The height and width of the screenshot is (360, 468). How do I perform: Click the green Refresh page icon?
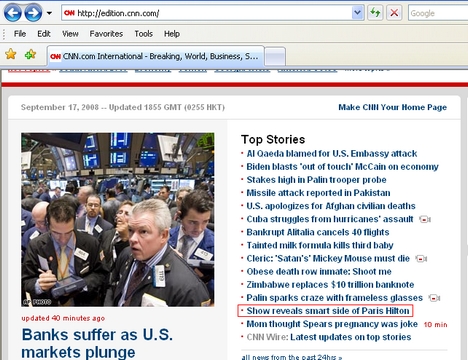tap(375, 13)
